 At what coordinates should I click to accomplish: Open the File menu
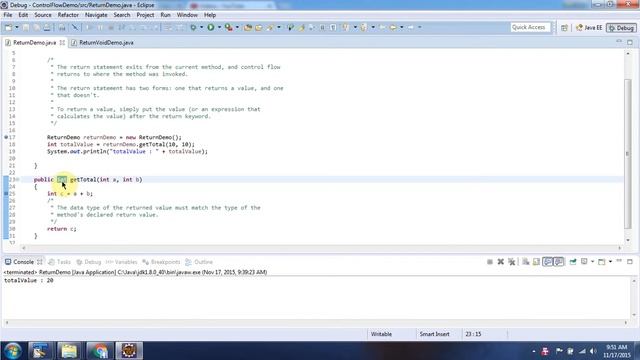click(8, 15)
